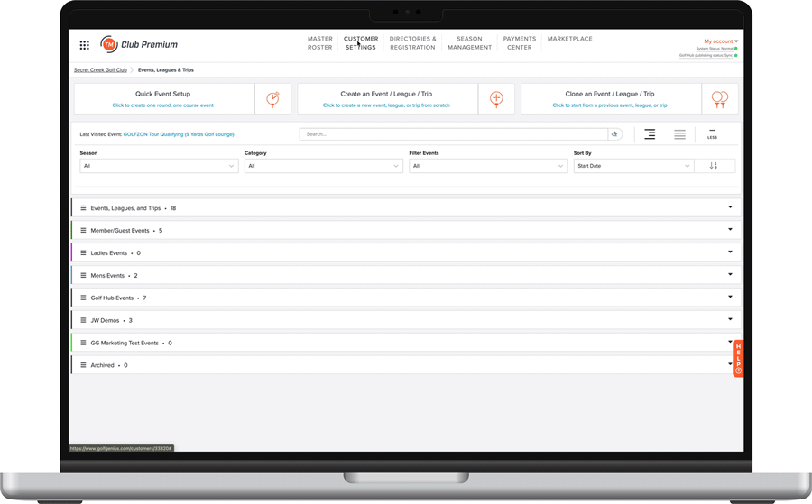Expand Member/Guest Events arrow

click(730, 229)
